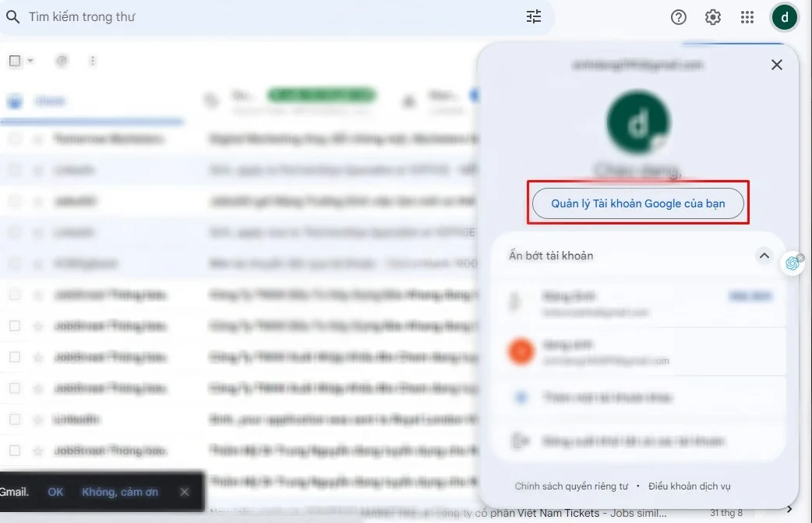Open the search options filter icon

[533, 16]
